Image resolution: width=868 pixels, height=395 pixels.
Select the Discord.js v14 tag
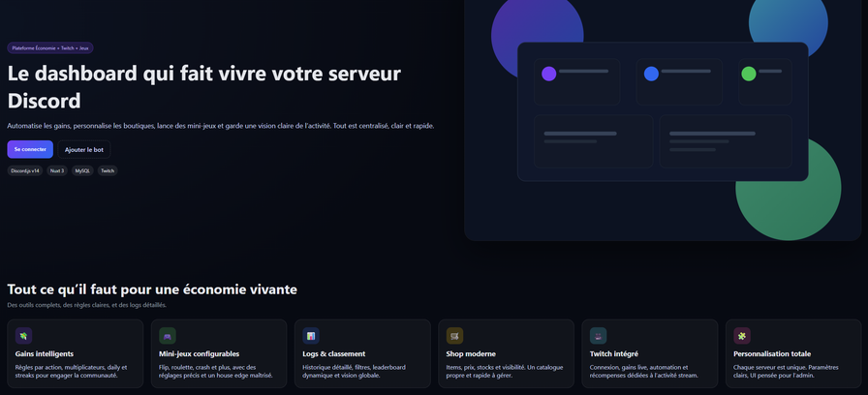[24, 170]
